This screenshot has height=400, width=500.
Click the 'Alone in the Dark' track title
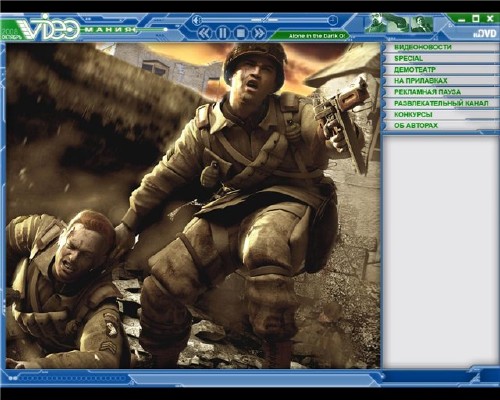click(317, 36)
